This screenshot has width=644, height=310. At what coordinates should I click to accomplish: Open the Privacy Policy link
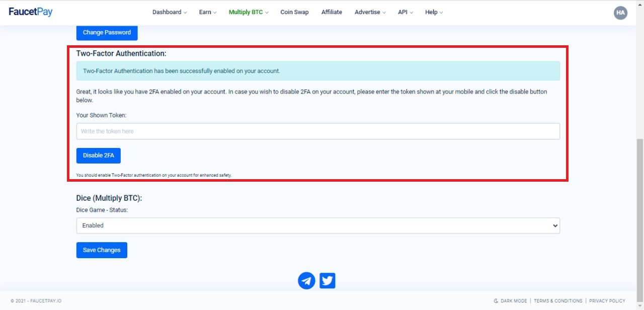pyautogui.click(x=607, y=301)
